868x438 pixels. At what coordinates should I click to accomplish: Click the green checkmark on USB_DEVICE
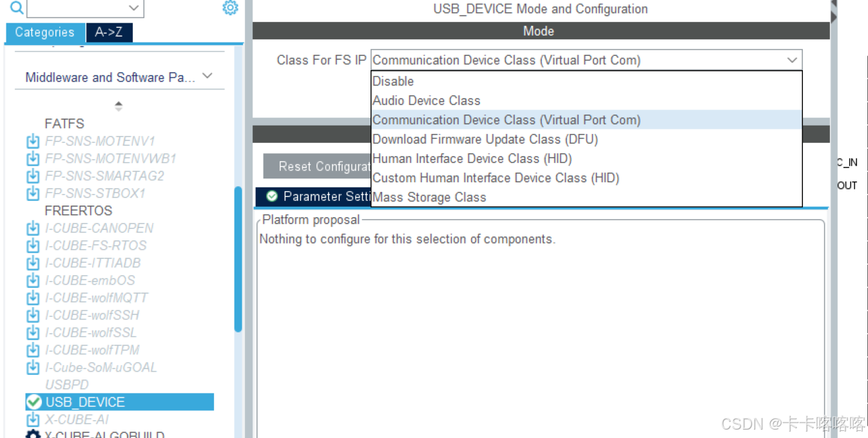coord(34,401)
